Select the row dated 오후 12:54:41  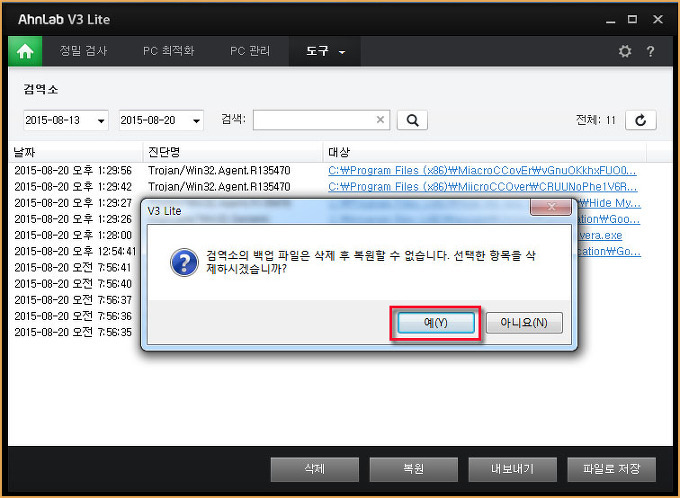click(75, 251)
